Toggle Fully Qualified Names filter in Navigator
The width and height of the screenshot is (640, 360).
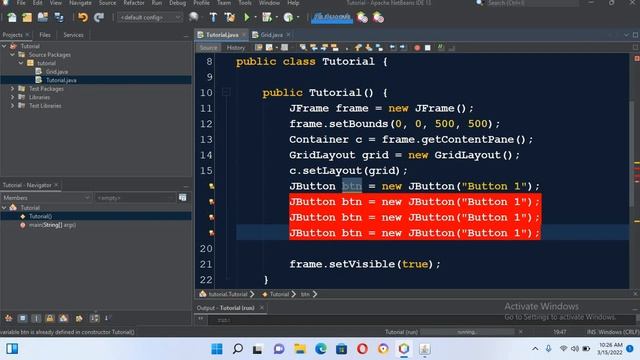[x=79, y=318]
